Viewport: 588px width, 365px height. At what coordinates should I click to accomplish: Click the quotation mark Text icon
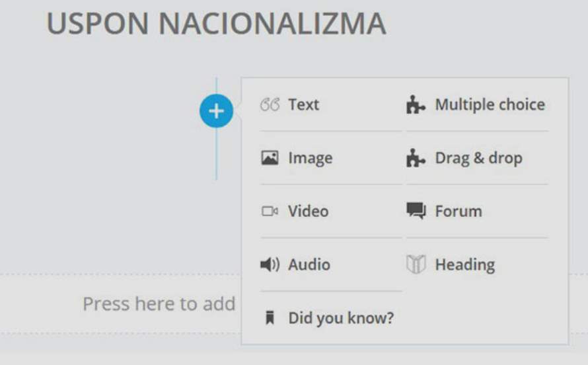[x=270, y=104]
